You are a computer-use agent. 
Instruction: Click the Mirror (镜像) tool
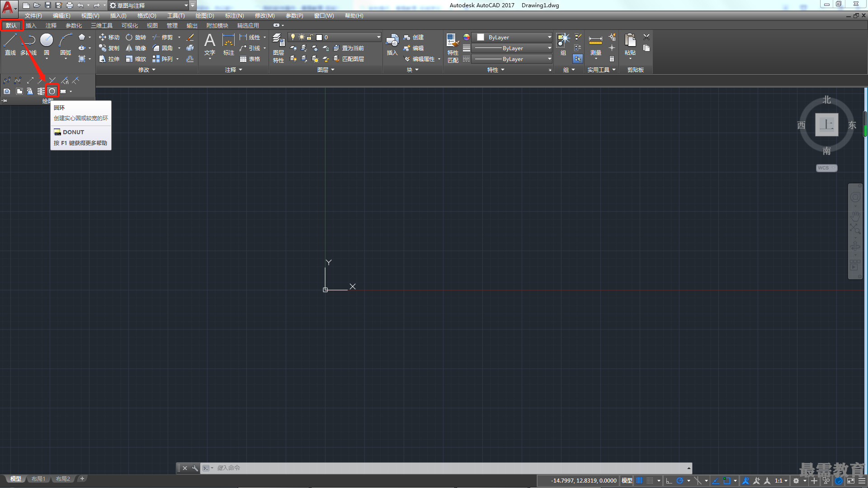pos(136,48)
